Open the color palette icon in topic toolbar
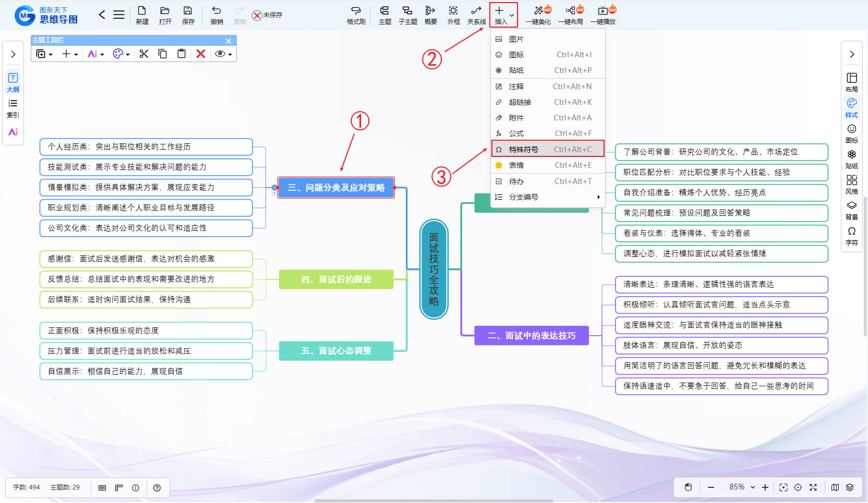The height and width of the screenshot is (503, 868). 121,54
